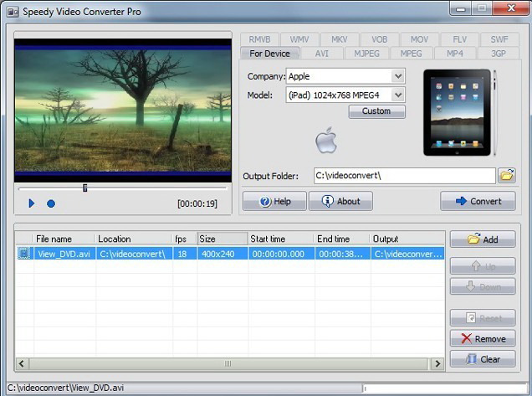Expand the Model dropdown for iPad MPEG4

coord(397,95)
